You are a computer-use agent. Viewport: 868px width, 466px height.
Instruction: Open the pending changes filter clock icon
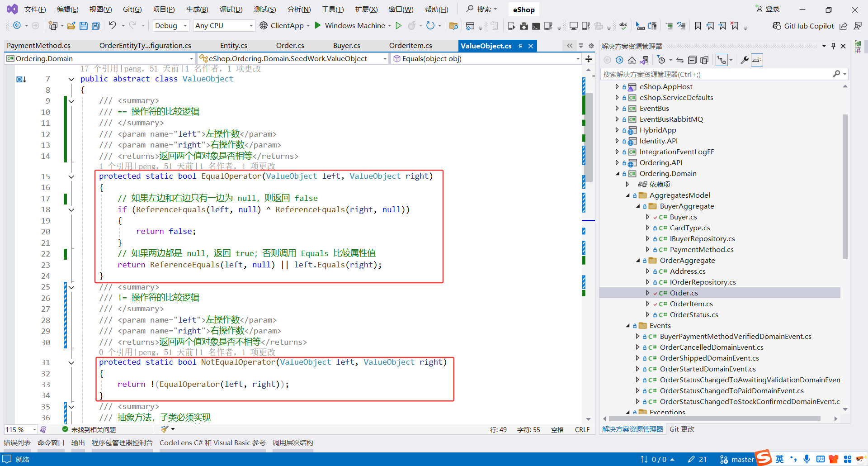(661, 60)
